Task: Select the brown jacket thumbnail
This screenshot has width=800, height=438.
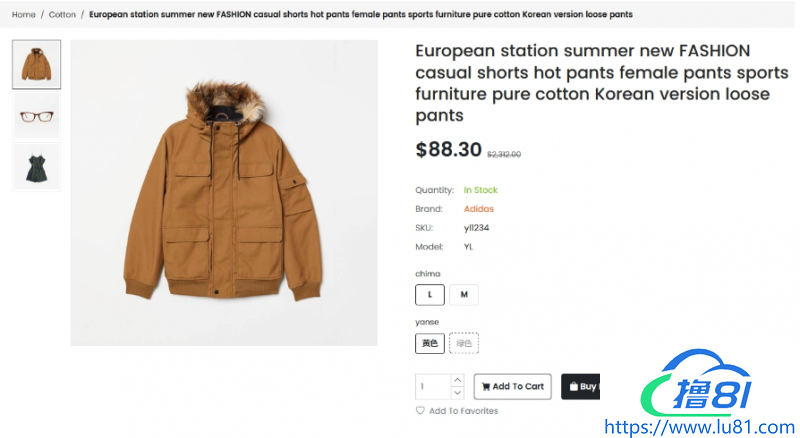Action: point(37,65)
